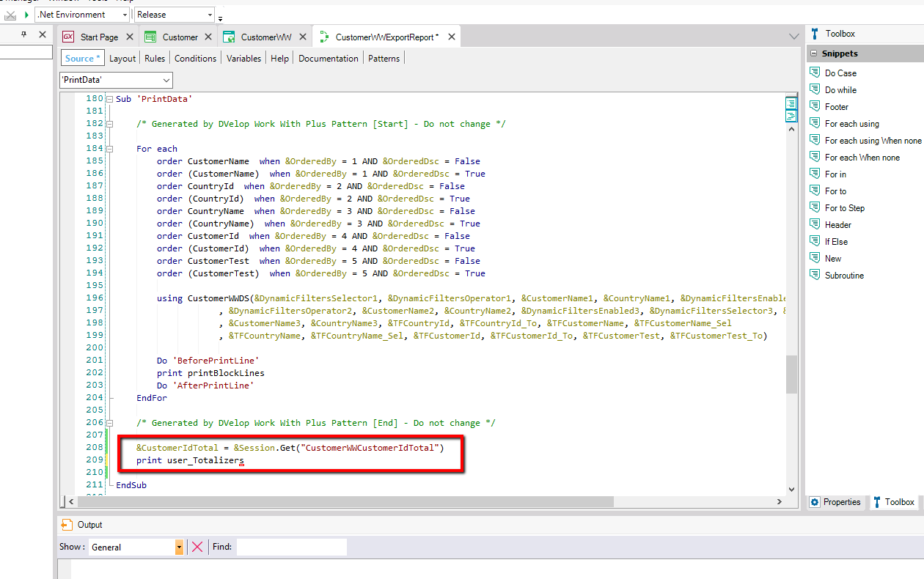Image resolution: width=924 pixels, height=579 pixels.
Task: Select the Subroutine snippet
Action: click(x=844, y=276)
